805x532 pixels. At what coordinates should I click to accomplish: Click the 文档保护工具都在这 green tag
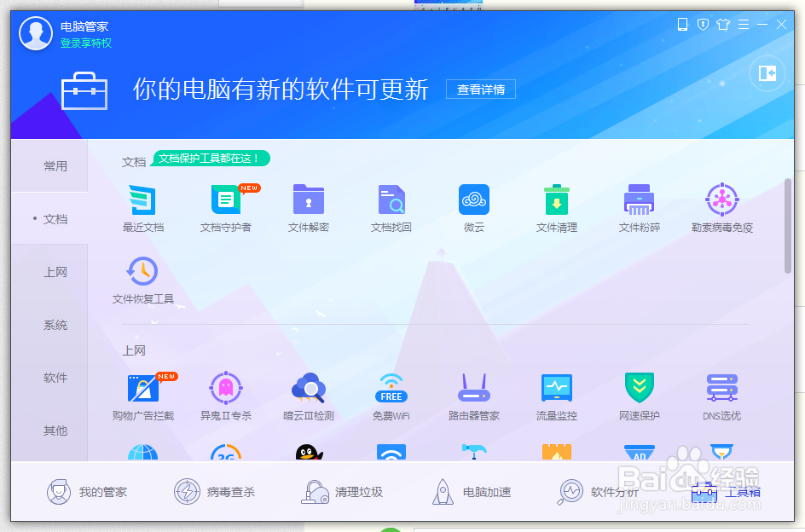(x=211, y=159)
